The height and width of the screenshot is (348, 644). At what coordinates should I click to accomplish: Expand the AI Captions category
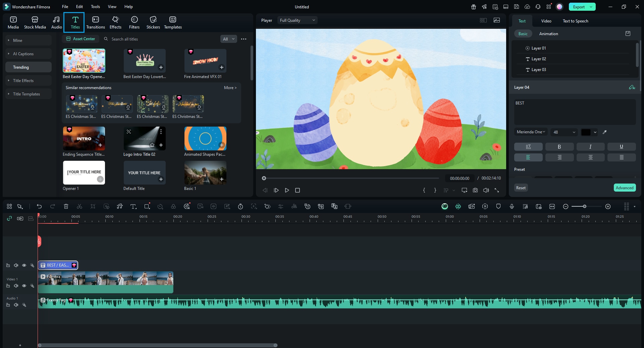pyautogui.click(x=29, y=54)
